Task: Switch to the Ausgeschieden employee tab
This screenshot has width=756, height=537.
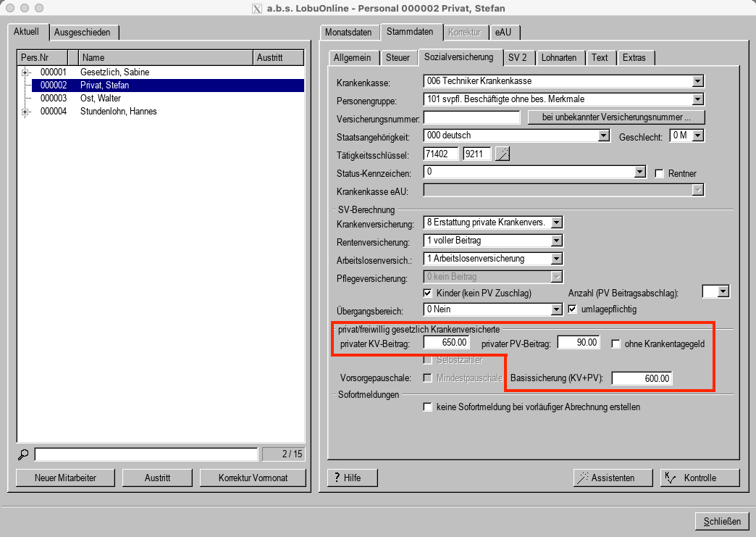Action: pos(86,33)
